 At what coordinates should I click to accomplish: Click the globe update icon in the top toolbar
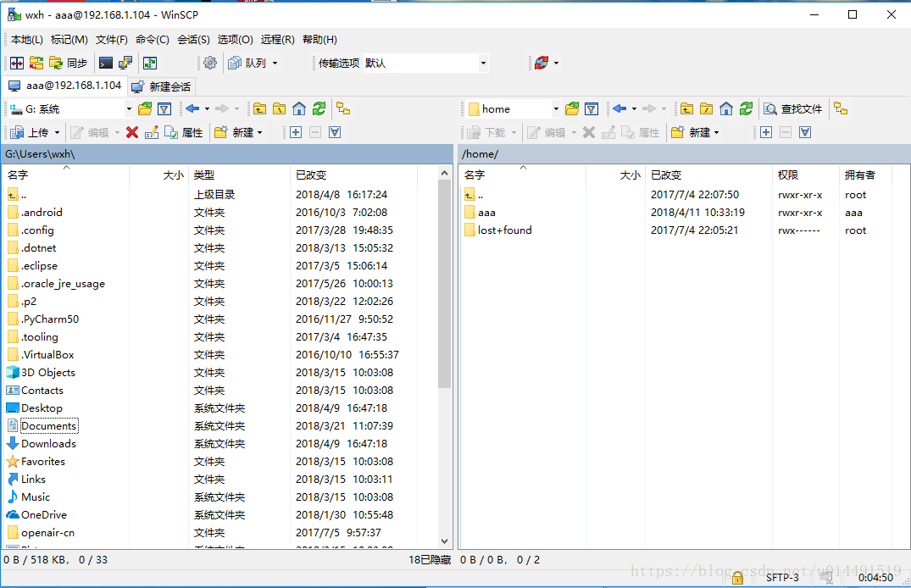[542, 63]
